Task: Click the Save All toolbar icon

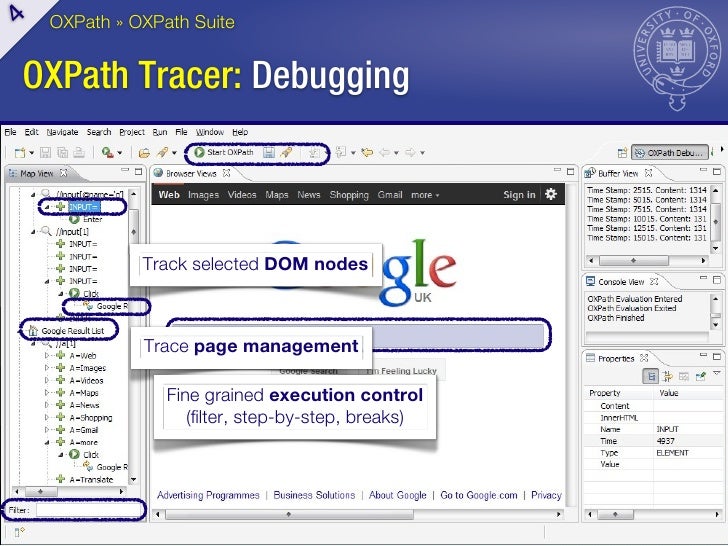Action: [x=62, y=152]
